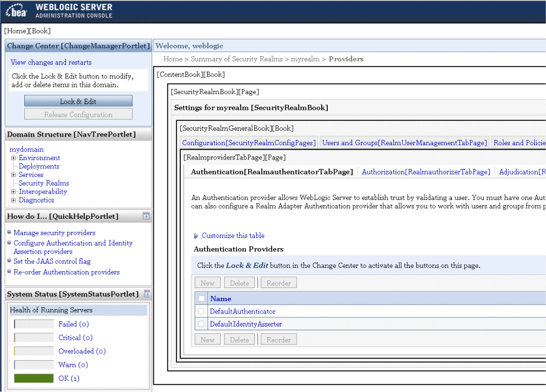Expand the Services tree node

click(14, 174)
